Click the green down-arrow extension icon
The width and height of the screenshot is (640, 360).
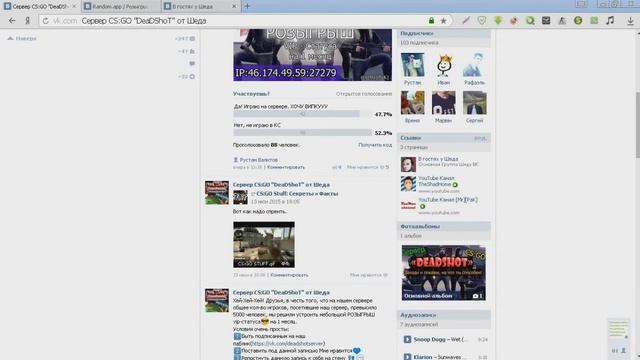pyautogui.click(x=498, y=20)
